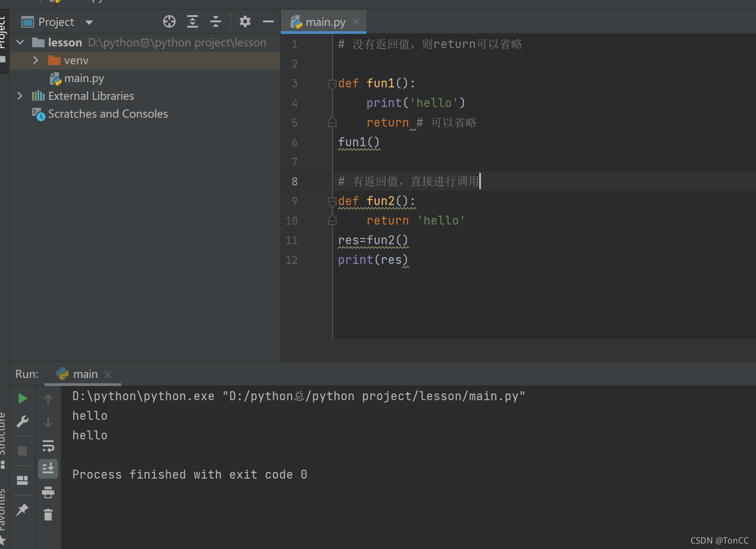756x549 pixels.
Task: Click the first line comment text
Action: pyautogui.click(x=430, y=44)
